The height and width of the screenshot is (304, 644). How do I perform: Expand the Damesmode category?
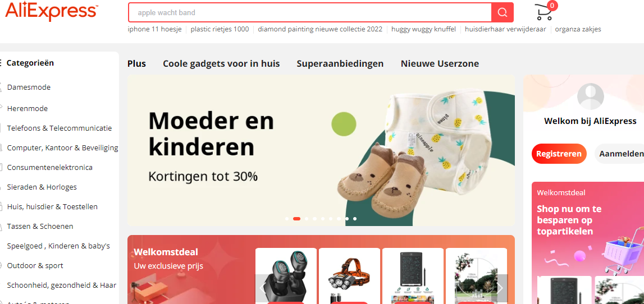tap(29, 87)
